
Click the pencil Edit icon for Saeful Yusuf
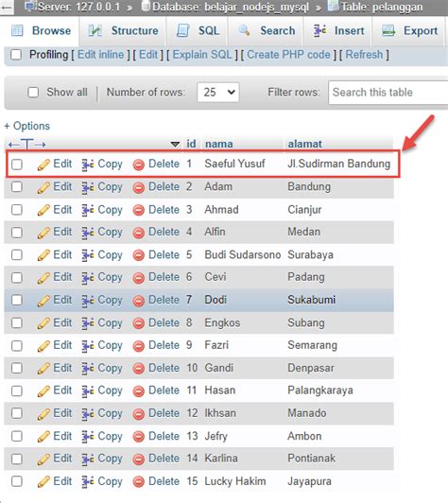43,165
